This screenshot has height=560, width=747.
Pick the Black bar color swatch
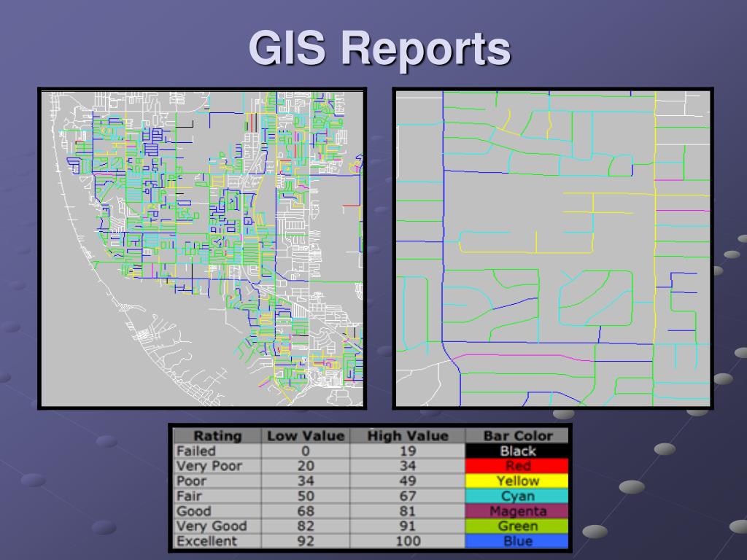517,451
